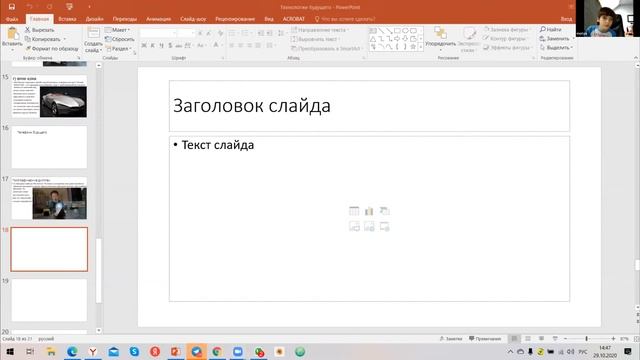Open Выделить (Select) dropdown

pos(556,47)
